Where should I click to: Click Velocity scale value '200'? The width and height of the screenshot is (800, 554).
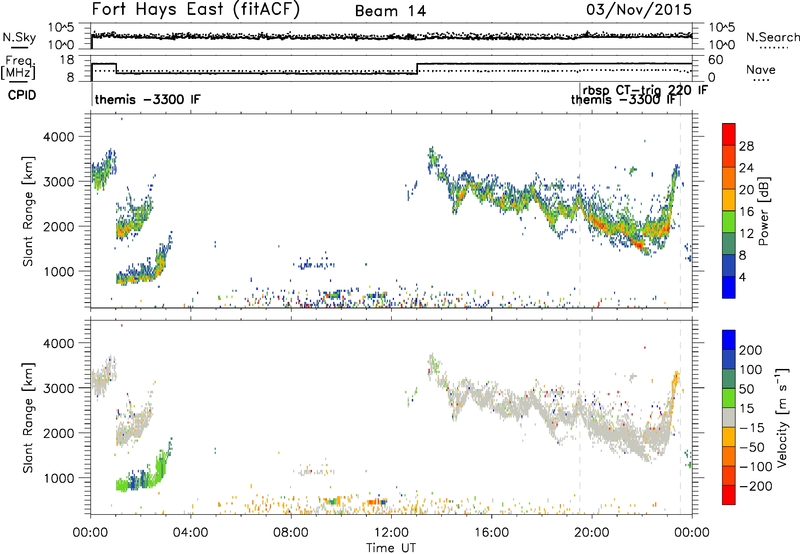[751, 350]
